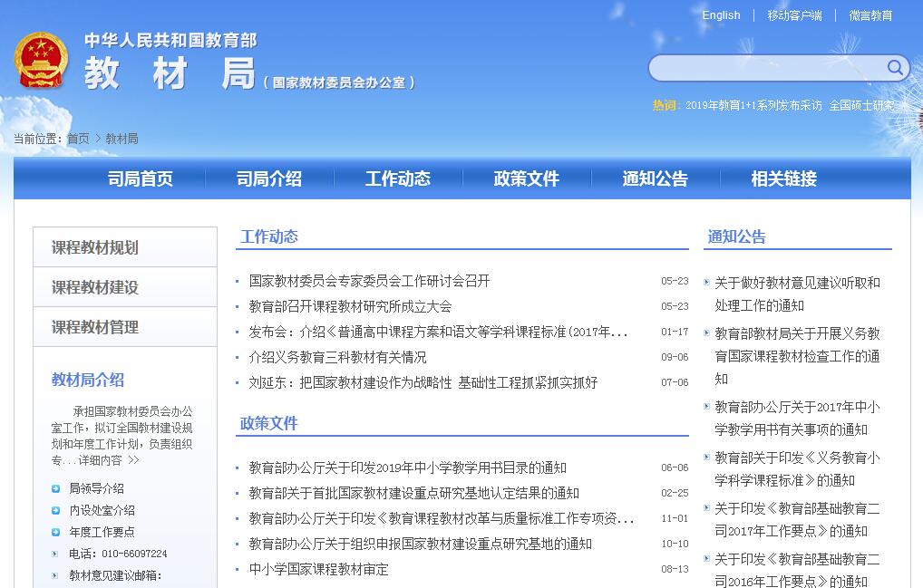The image size is (923, 588).
Task: Click arrow icon beside 局领导介绍
Action: (x=56, y=488)
